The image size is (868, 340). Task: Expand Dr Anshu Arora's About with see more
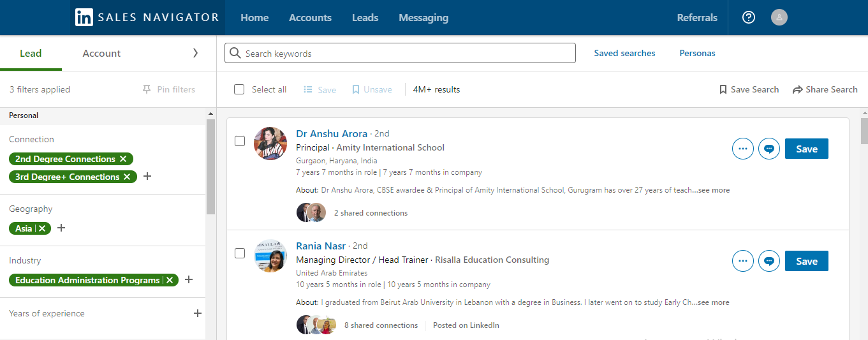tap(713, 190)
